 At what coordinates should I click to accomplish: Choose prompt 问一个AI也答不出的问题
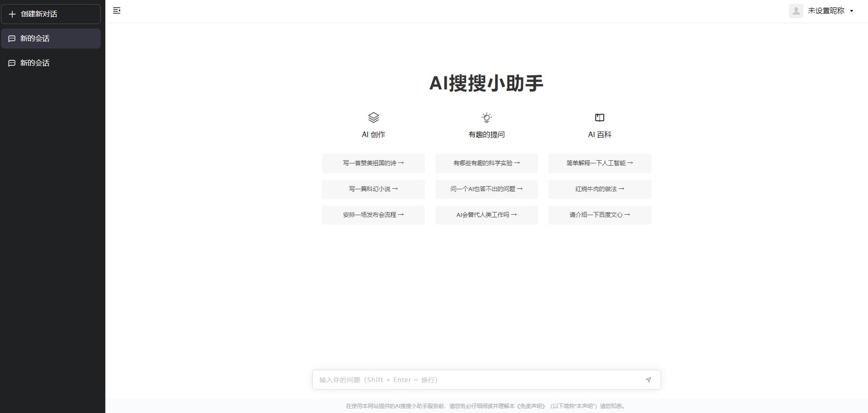(487, 189)
